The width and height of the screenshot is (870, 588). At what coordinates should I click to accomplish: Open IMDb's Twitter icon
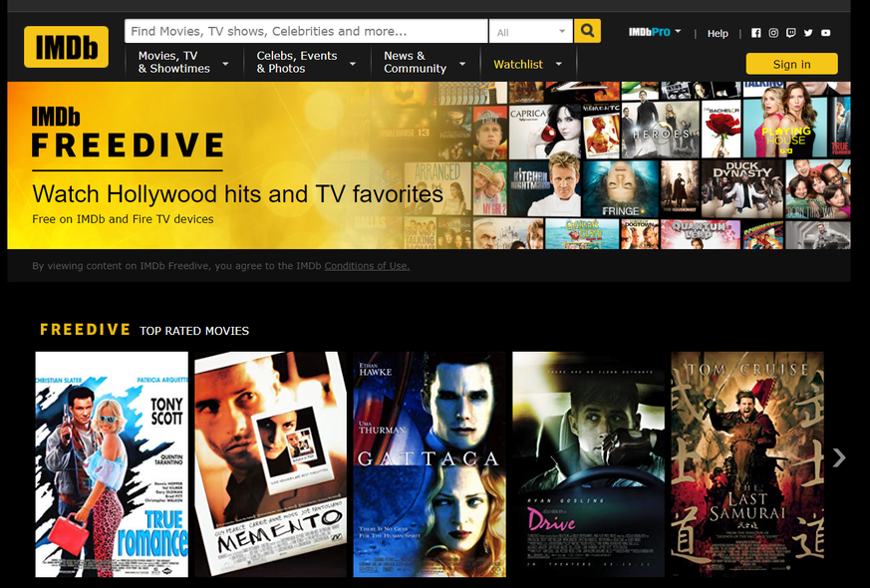(808, 33)
